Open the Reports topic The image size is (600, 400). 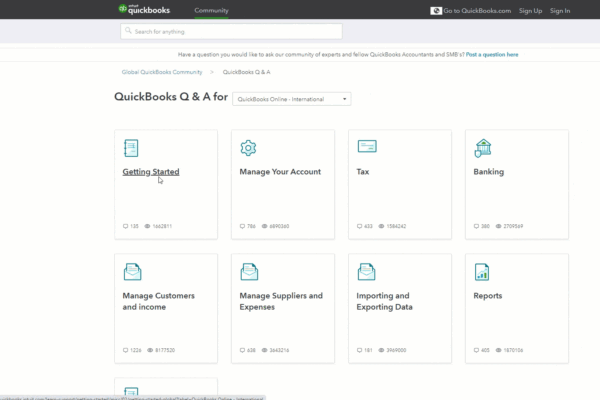click(488, 296)
